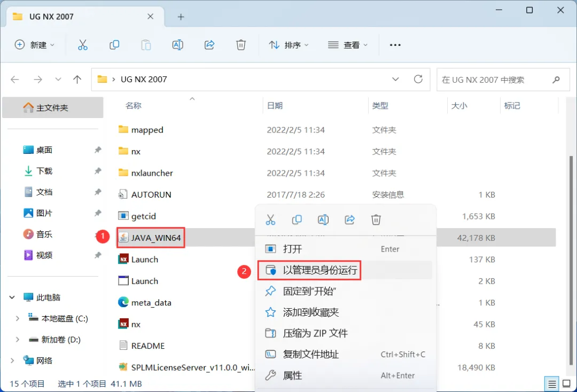Click the UG NX 2007 window tab

(x=84, y=17)
